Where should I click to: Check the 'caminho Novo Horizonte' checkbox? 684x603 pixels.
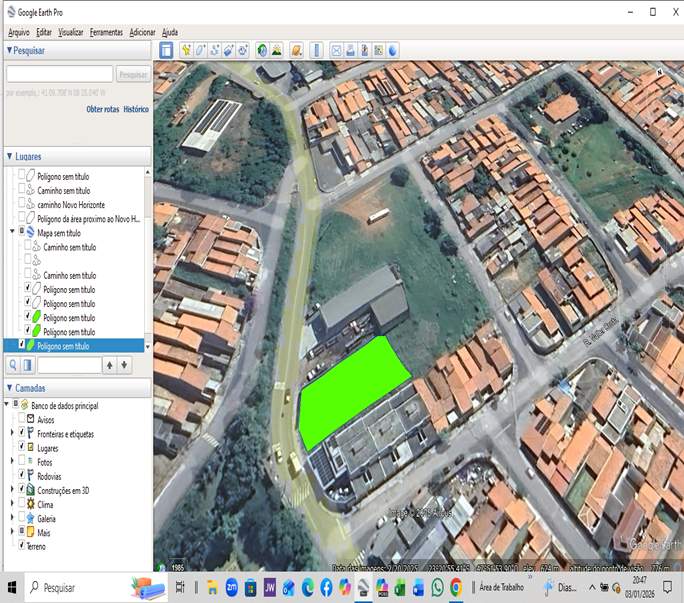(x=21, y=203)
